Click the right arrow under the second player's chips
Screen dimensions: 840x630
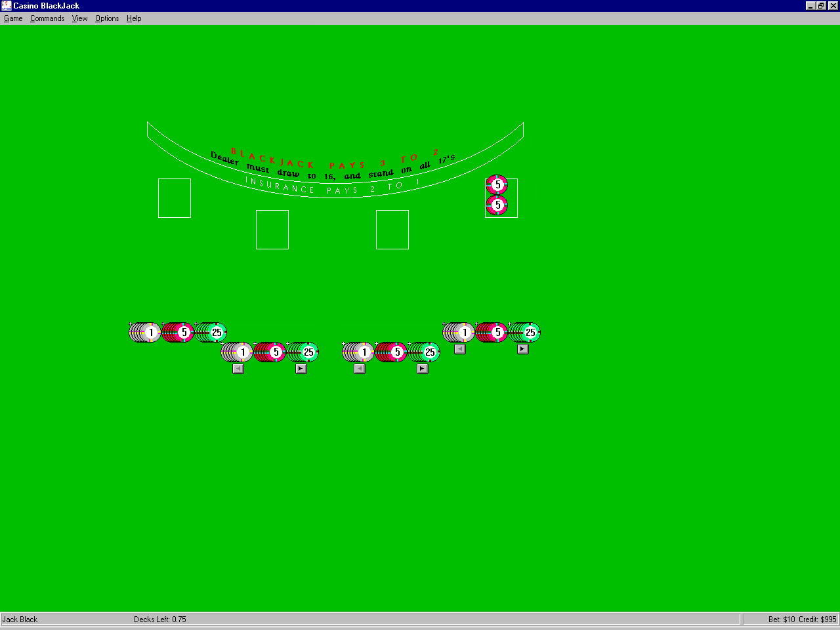click(301, 369)
